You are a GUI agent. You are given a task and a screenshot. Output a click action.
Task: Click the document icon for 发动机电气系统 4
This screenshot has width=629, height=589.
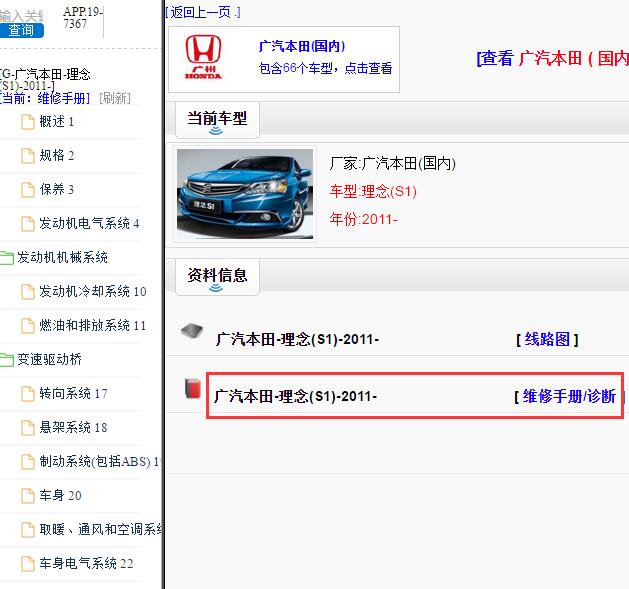pyautogui.click(x=28, y=223)
